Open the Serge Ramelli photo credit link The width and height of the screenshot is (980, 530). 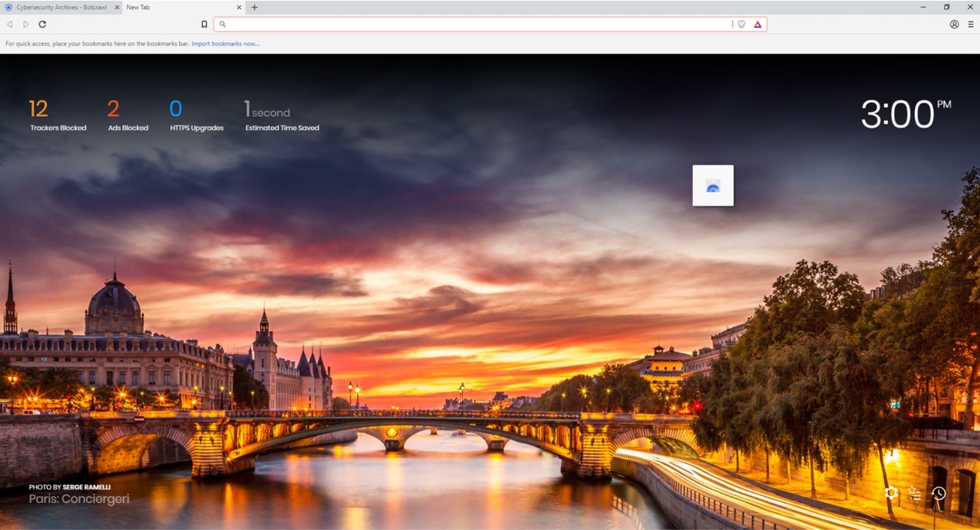coord(86,487)
